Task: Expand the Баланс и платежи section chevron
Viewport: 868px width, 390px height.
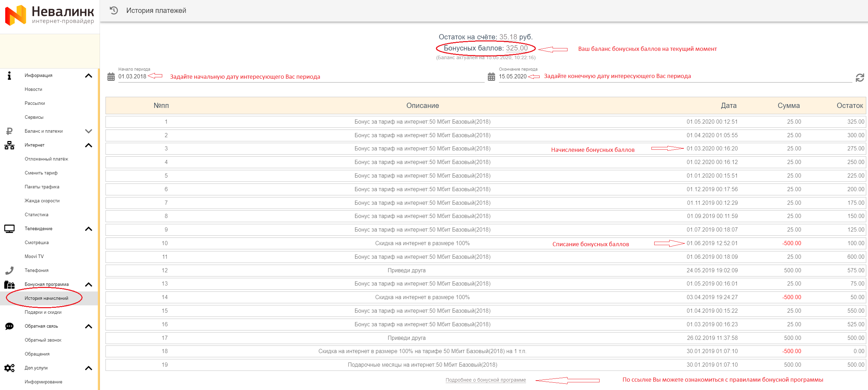Action: pos(88,131)
